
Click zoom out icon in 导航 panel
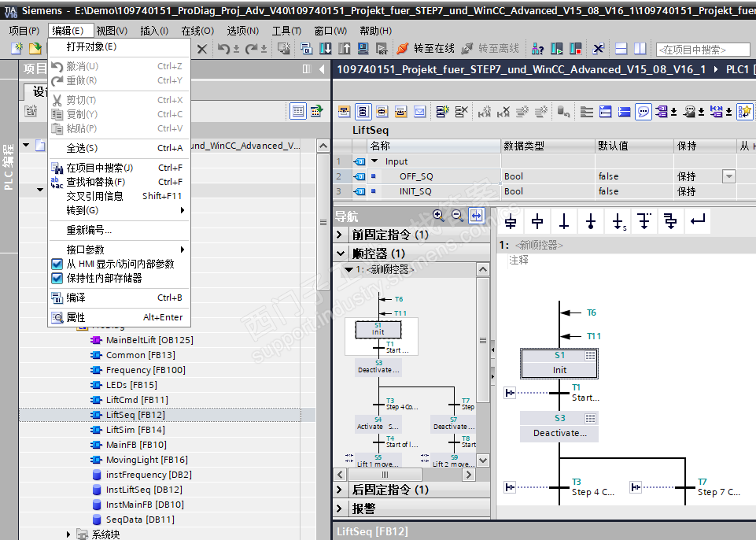point(457,215)
